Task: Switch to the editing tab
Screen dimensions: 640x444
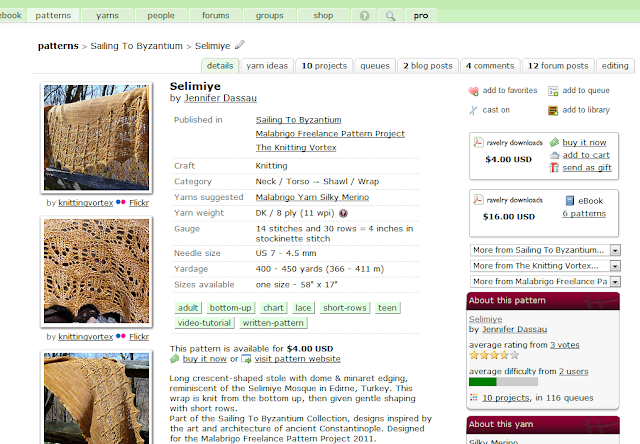Action: coord(615,66)
